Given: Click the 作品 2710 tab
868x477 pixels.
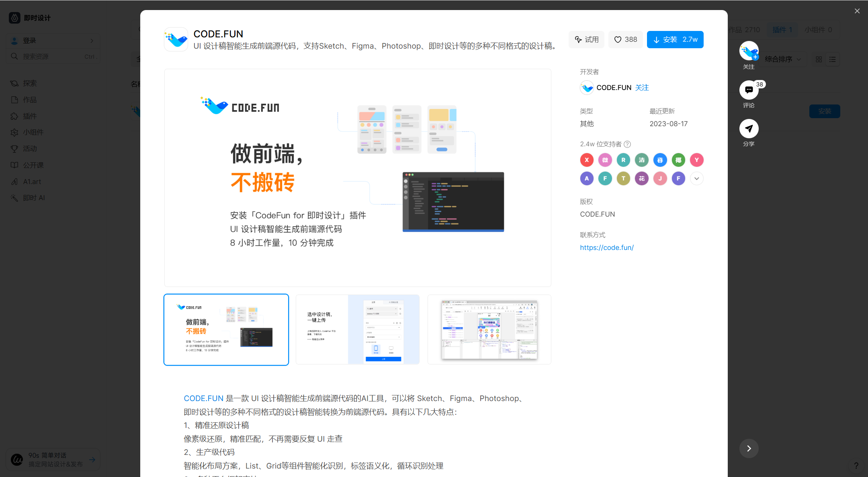Looking at the screenshot, I should pos(744,30).
